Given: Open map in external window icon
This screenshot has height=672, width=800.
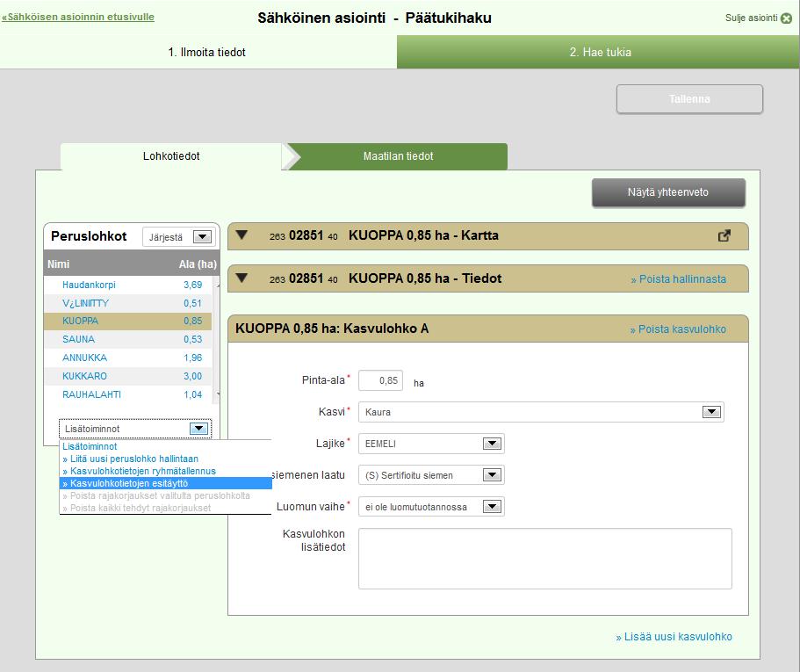Looking at the screenshot, I should (724, 235).
